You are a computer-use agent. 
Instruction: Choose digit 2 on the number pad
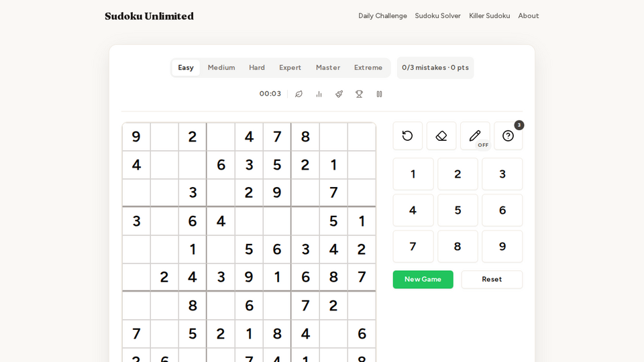[458, 174]
